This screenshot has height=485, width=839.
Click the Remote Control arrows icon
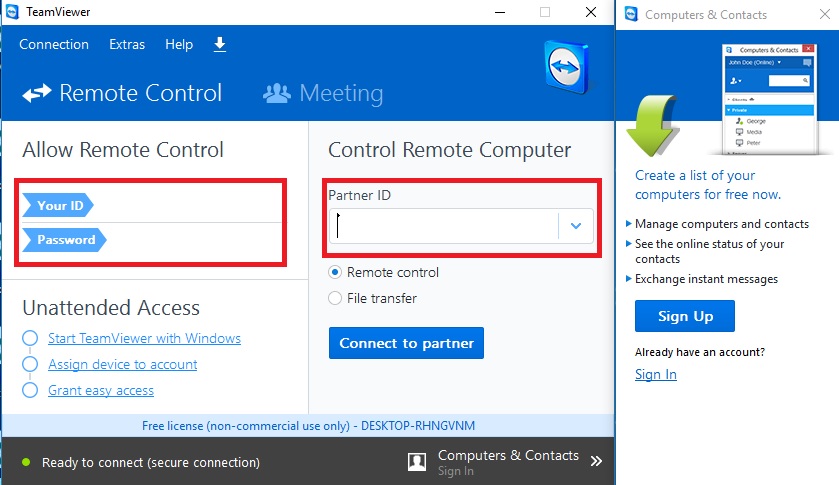pyautogui.click(x=37, y=93)
